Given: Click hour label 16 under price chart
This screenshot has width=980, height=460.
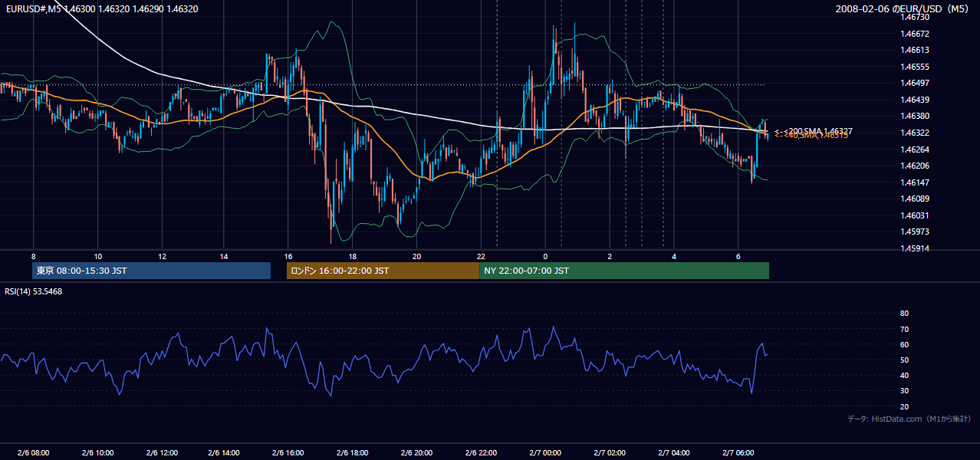Looking at the screenshot, I should point(288,256).
